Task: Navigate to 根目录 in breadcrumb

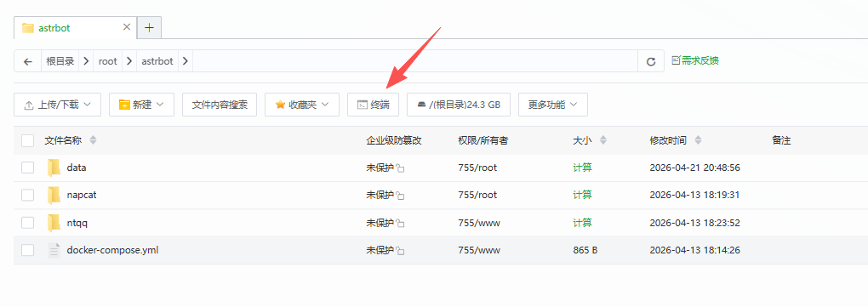Action: (60, 61)
